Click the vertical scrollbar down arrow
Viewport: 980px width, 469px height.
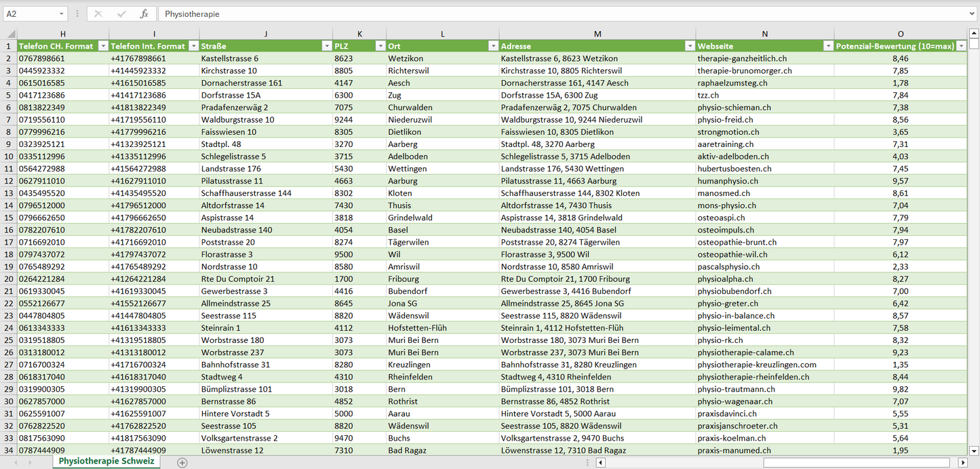(x=974, y=450)
